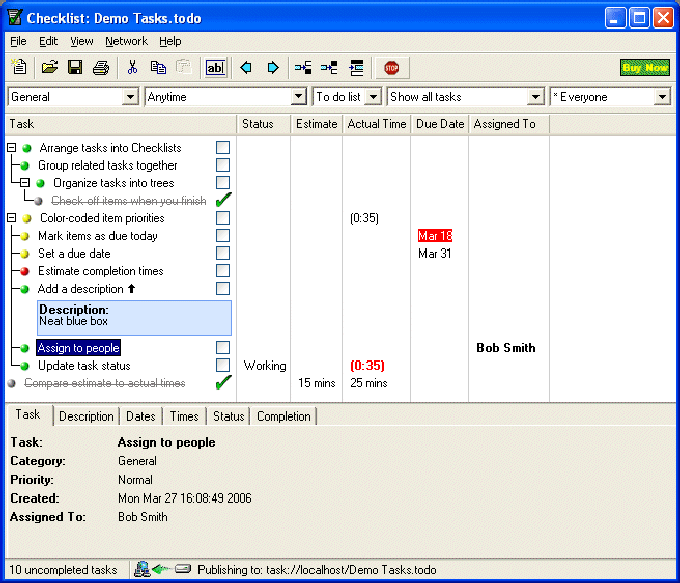Click the greyed-out Paste clipboard icon
Viewport: 680px width, 583px height.
(x=184, y=67)
